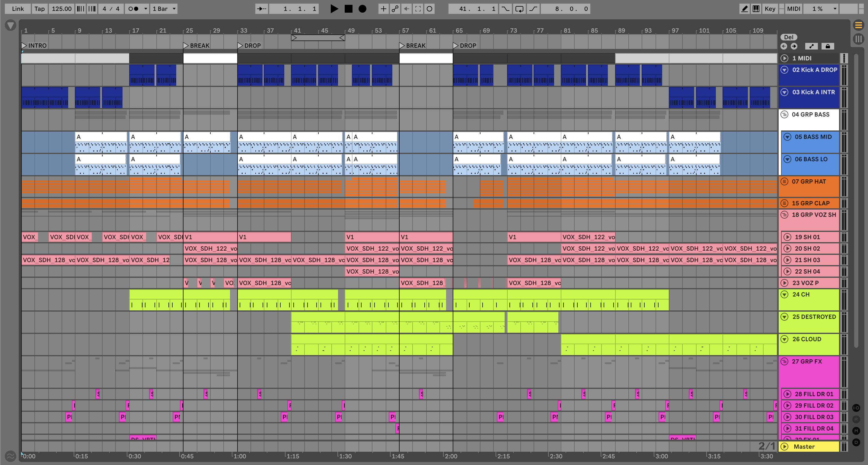868x465 pixels.
Task: Toggle the arrangement Loop switch
Action: [519, 9]
